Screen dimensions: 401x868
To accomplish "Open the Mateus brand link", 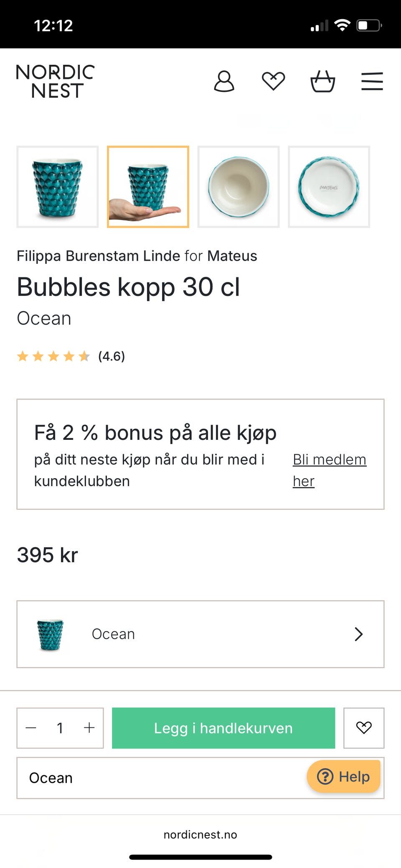I will tap(232, 256).
